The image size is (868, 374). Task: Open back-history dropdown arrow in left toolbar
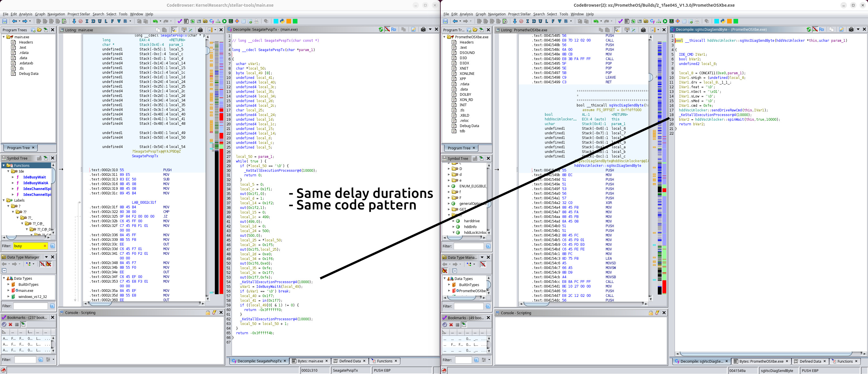click(19, 21)
